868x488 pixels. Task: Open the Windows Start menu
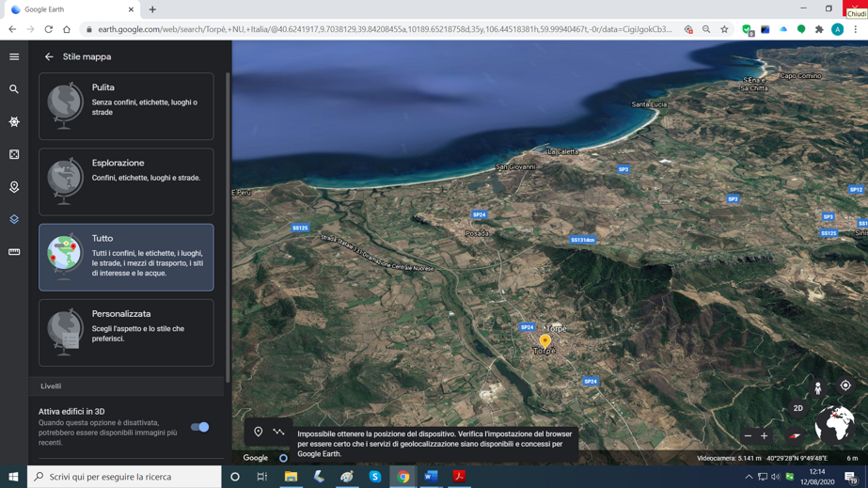(x=13, y=477)
